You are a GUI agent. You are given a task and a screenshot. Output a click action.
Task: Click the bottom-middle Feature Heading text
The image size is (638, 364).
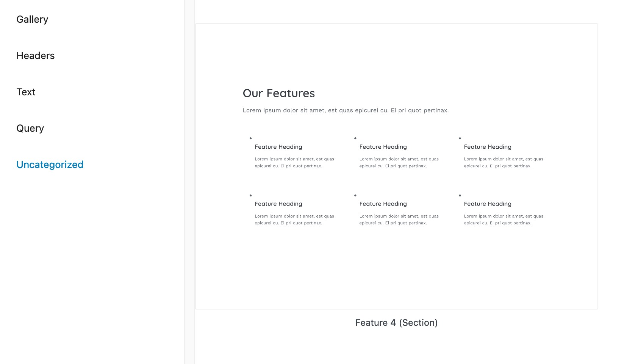[x=383, y=204]
